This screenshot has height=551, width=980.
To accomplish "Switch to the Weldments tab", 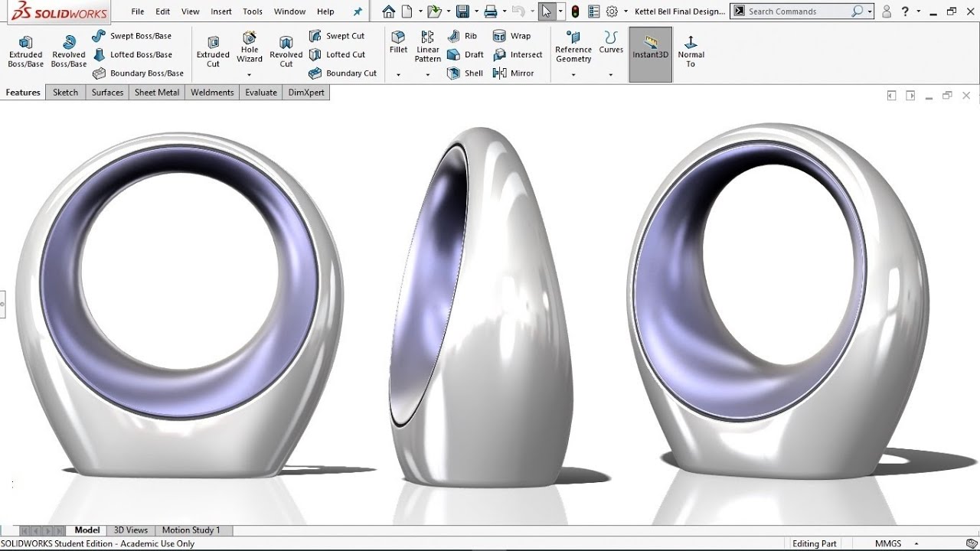I will (x=212, y=93).
